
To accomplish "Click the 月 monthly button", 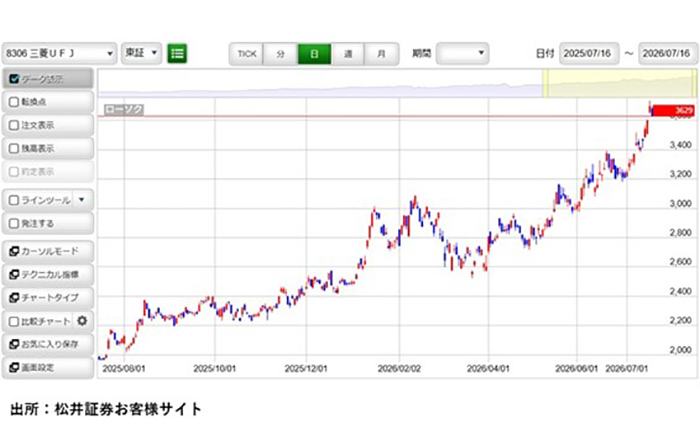I will pyautogui.click(x=381, y=54).
